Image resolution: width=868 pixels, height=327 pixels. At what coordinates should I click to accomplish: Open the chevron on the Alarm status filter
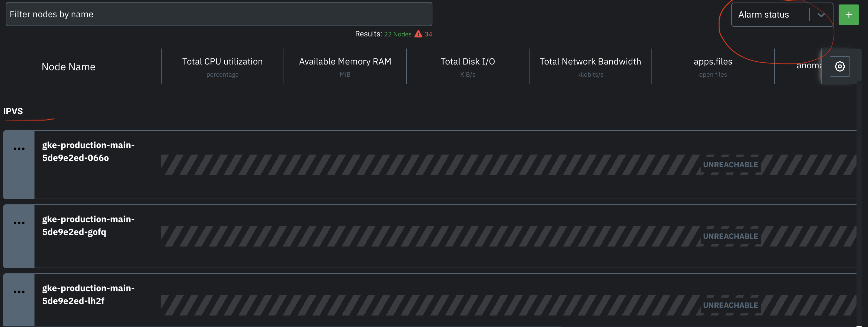821,14
